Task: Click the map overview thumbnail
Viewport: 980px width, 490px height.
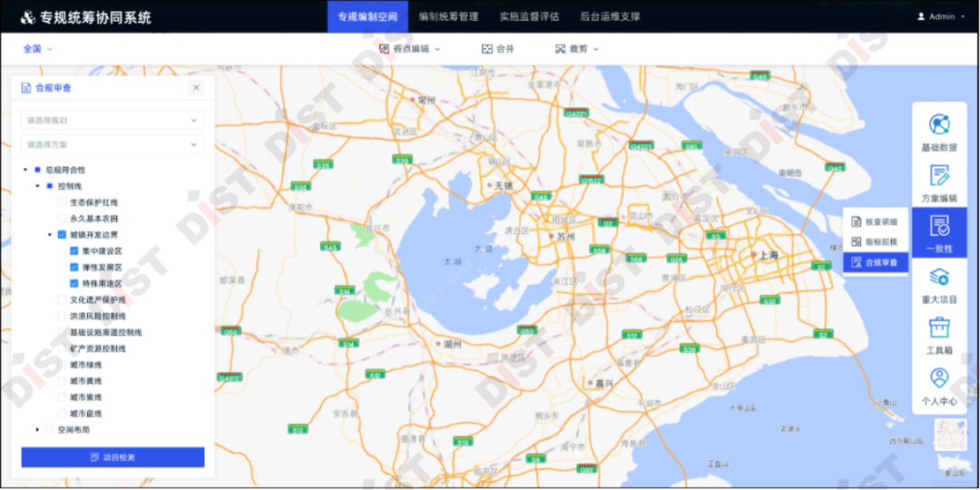Action: (x=951, y=435)
